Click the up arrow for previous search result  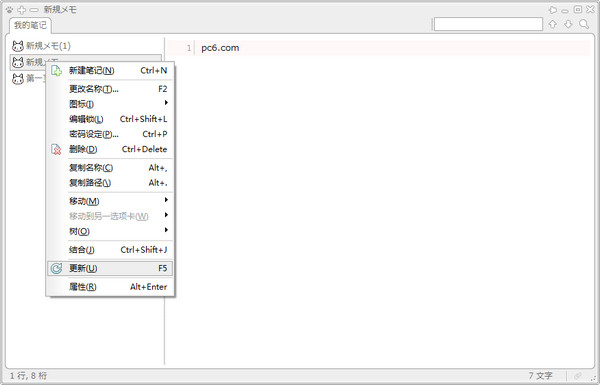pyautogui.click(x=553, y=24)
